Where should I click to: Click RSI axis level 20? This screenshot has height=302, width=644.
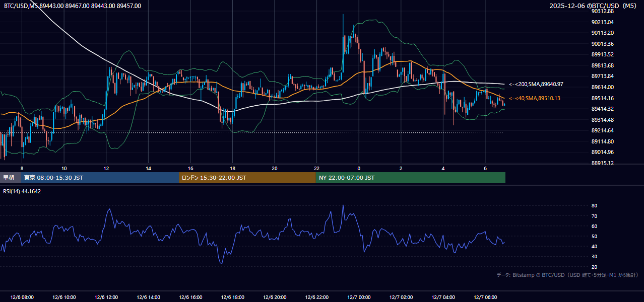[594, 267]
